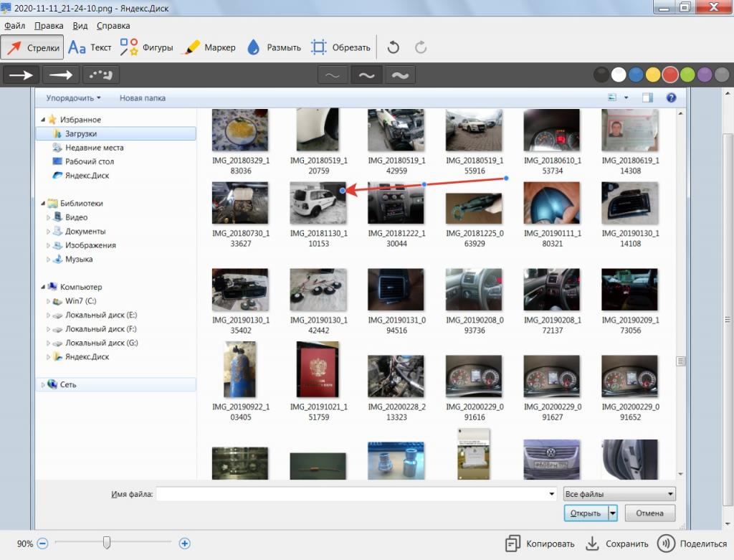Click the Копировать copy button
734x560 pixels.
coord(540,544)
